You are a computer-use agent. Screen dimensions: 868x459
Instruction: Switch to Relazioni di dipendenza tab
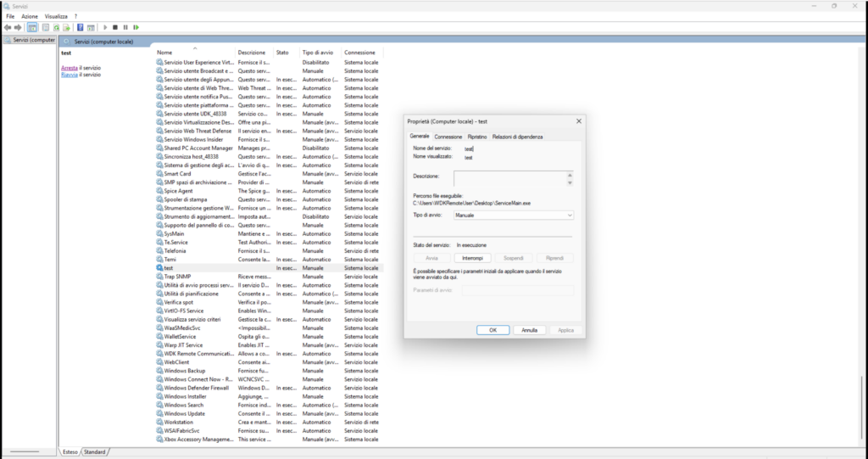click(x=518, y=137)
